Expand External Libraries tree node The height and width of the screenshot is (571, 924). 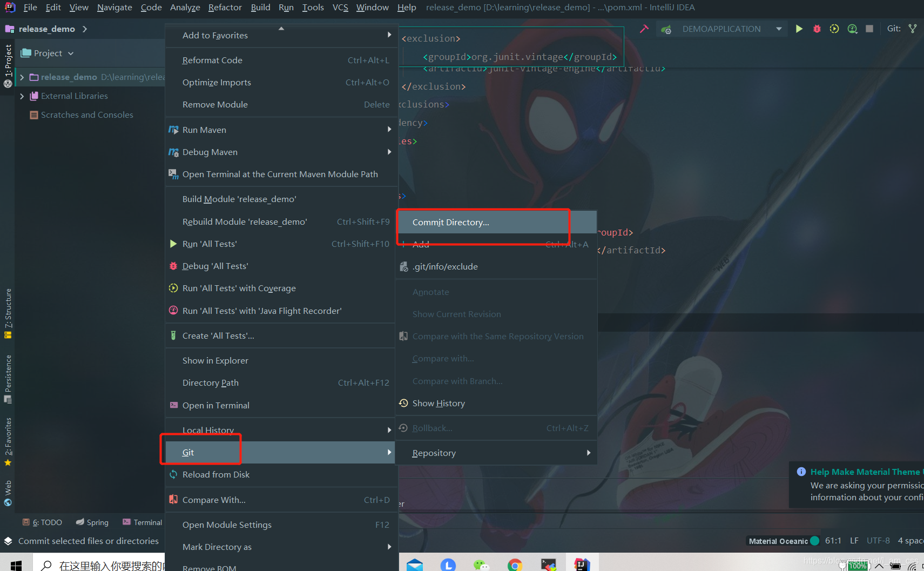22,96
